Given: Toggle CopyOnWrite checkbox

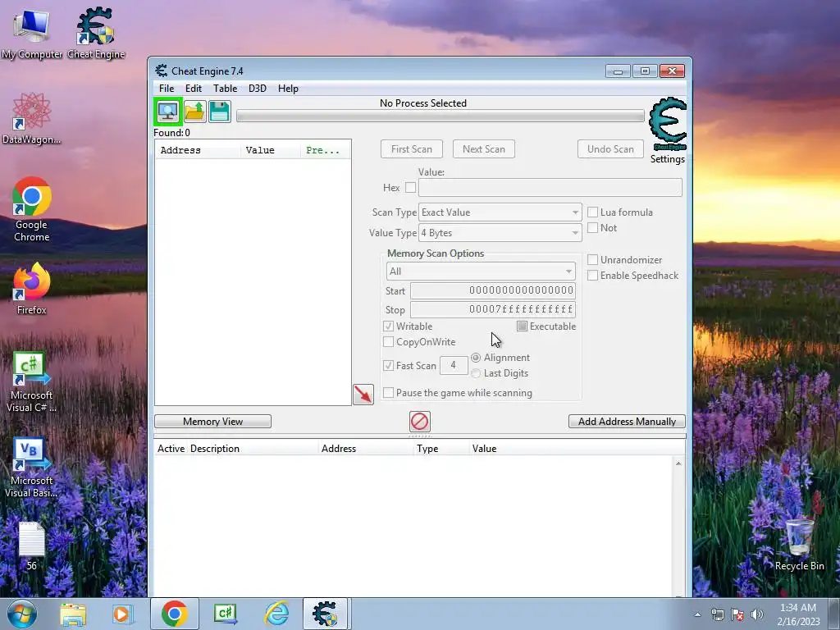Looking at the screenshot, I should tap(388, 342).
